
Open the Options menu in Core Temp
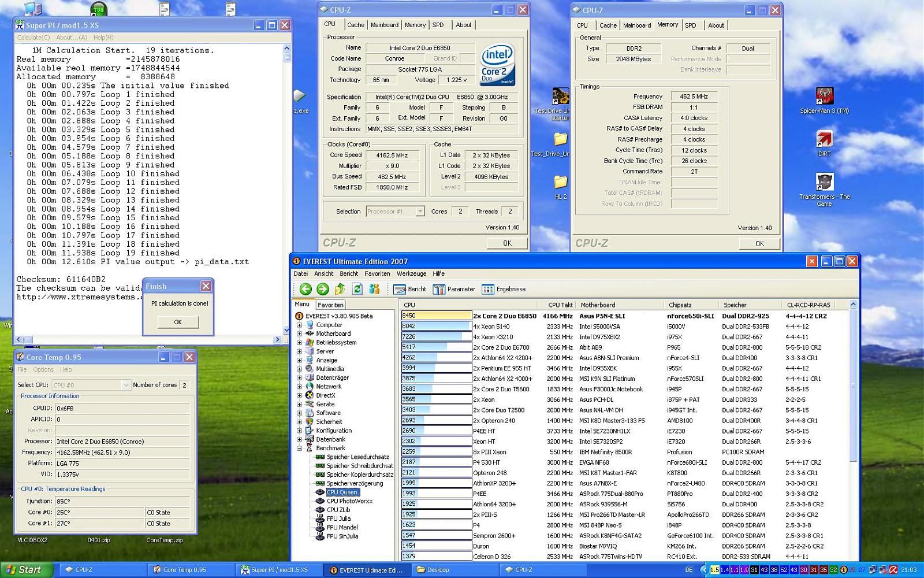43,369
